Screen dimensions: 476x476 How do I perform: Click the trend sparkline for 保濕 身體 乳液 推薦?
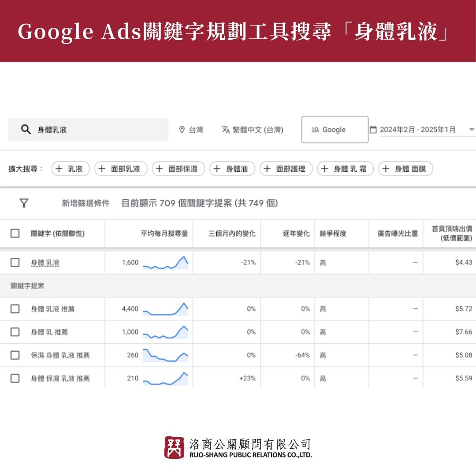165,355
